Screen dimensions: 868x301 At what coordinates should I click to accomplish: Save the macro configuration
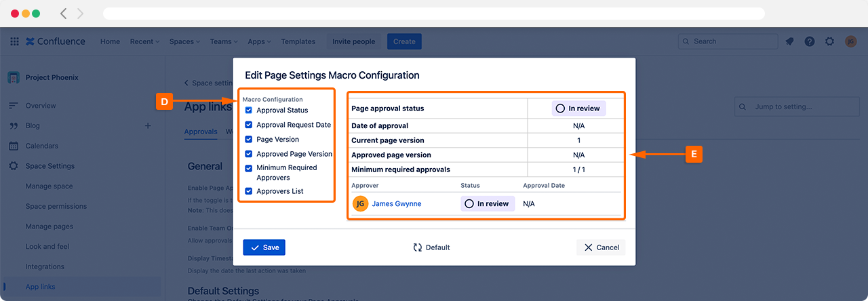click(264, 247)
